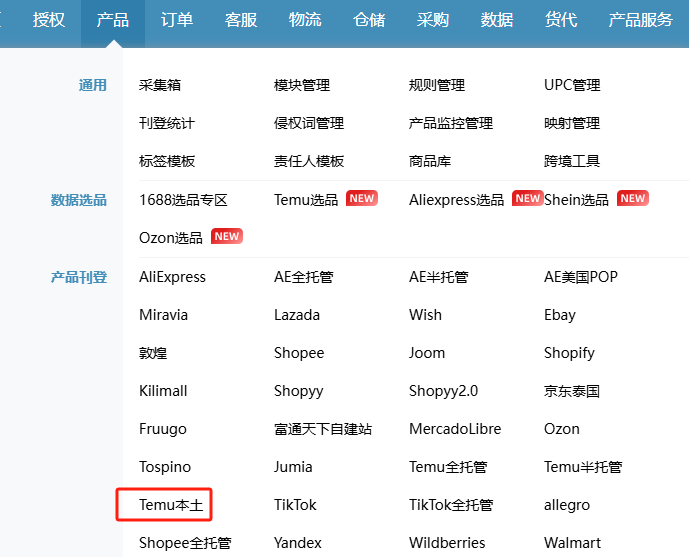
Task: Select AliExpress listing
Action: pos(172,277)
